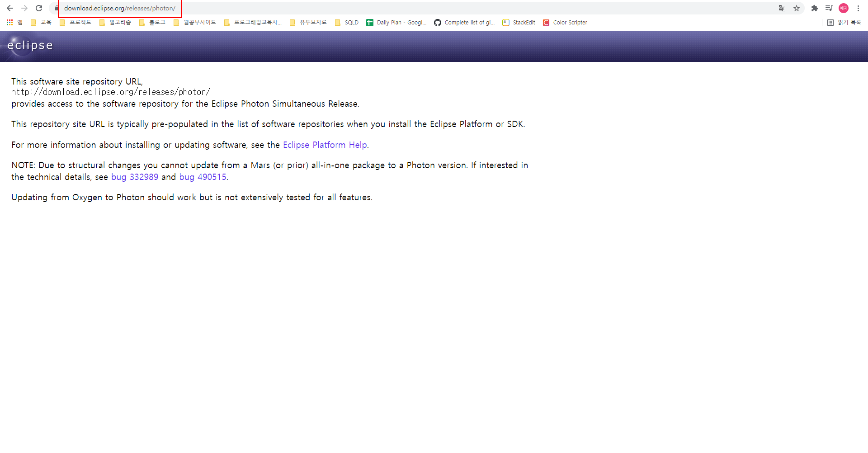The width and height of the screenshot is (868, 453).
Task: Click the eclipse logo banner
Action: pyautogui.click(x=30, y=45)
